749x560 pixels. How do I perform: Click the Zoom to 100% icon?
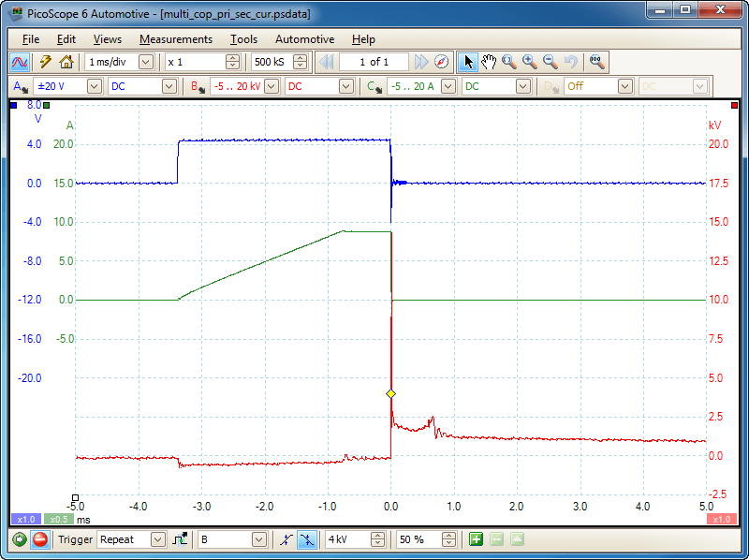[597, 62]
